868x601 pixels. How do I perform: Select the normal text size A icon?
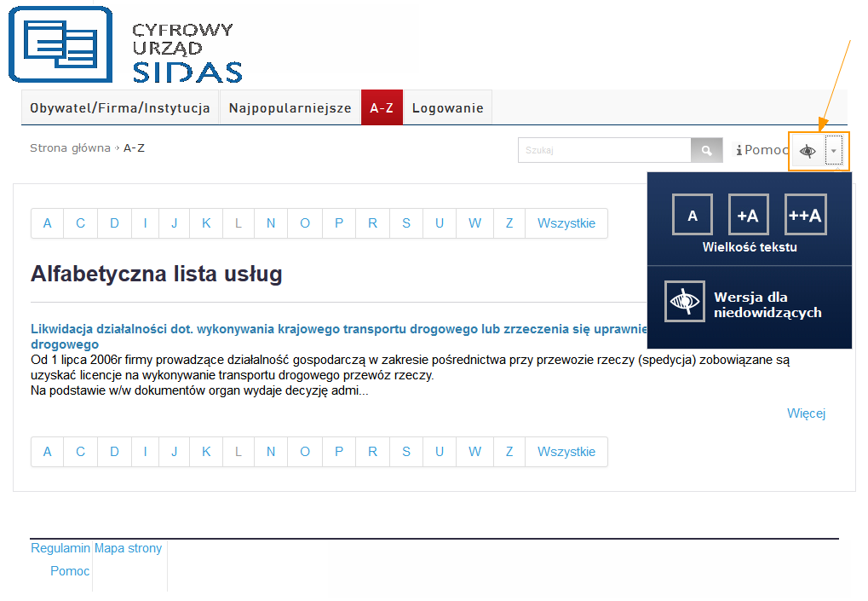point(693,215)
